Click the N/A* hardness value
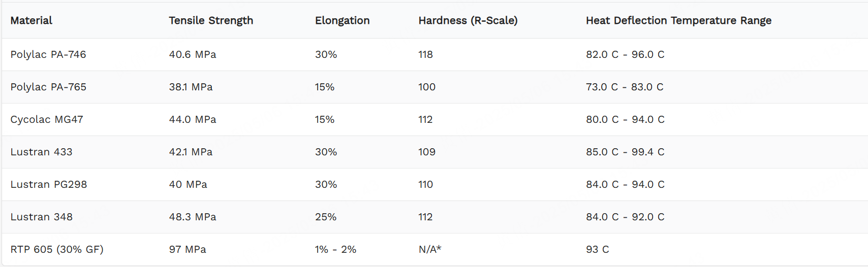 (x=430, y=249)
